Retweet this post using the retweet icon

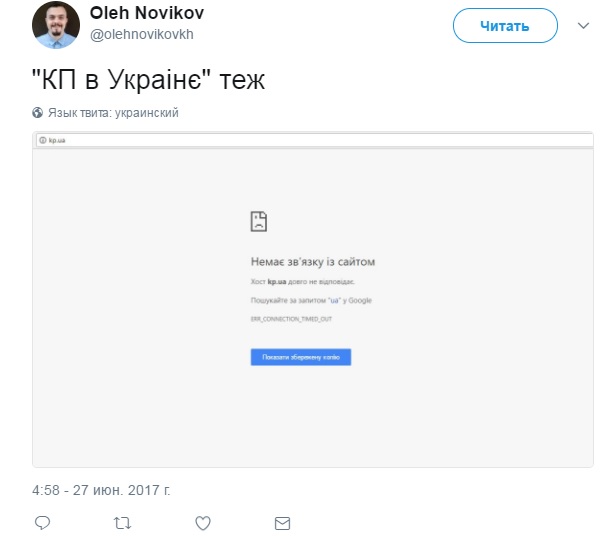122,523
